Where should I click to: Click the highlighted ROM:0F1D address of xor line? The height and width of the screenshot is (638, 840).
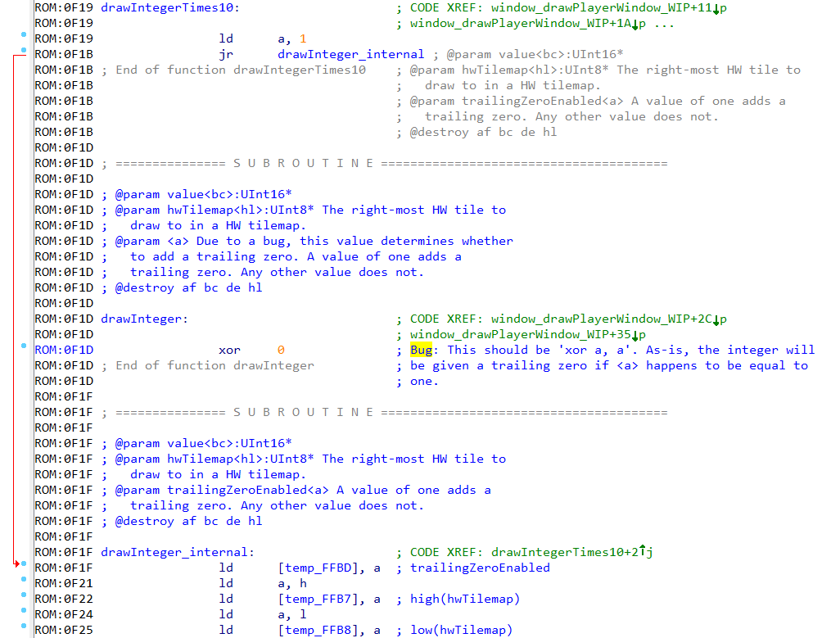(64, 350)
